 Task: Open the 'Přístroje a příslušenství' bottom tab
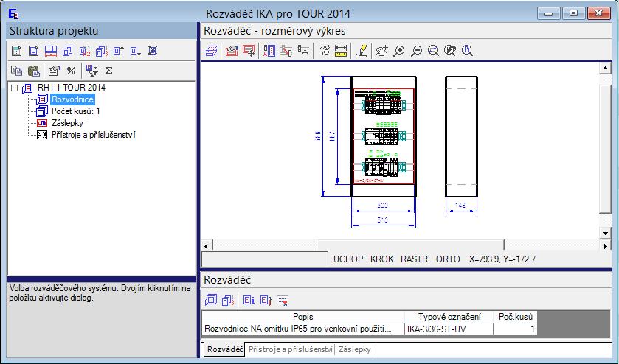(x=290, y=349)
